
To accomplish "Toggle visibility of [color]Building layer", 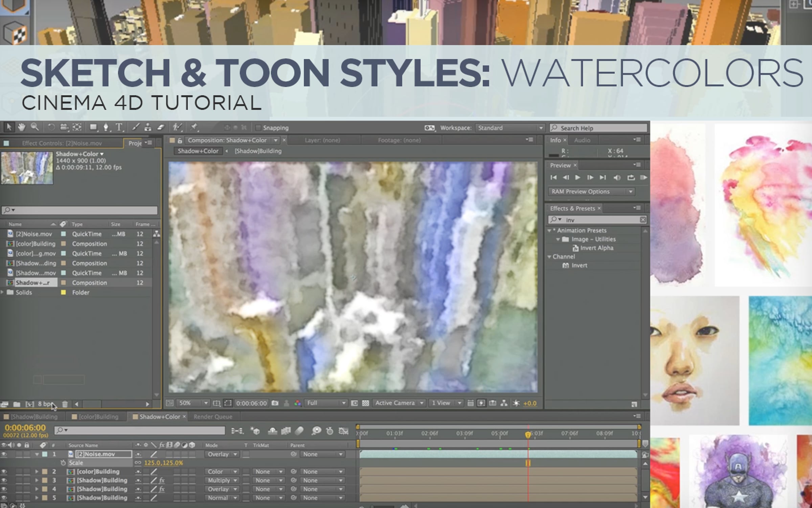I will [4, 471].
